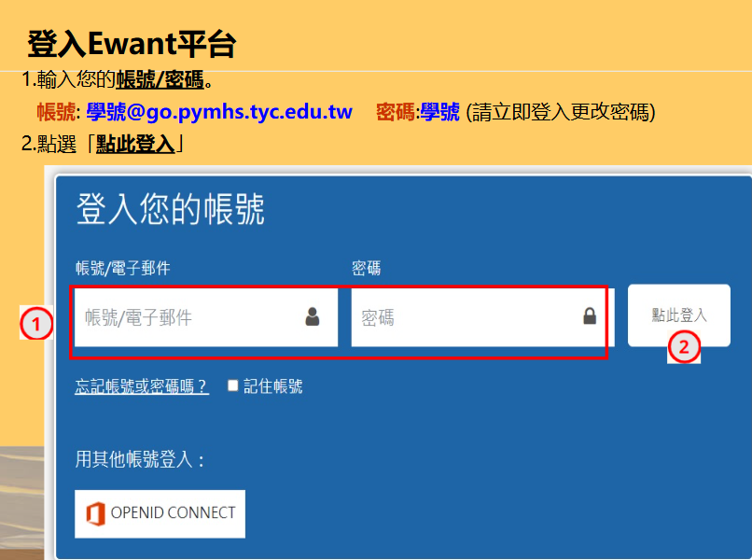Click the (請立即登入更改密碼) note
Viewport: 752px width, 560px height.
click(561, 112)
